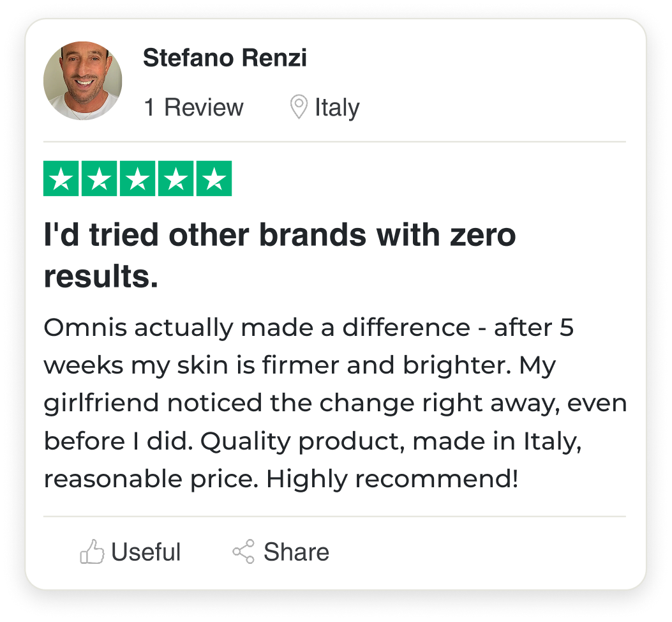Click the "Italy" location text
672x622 pixels.
pos(337,107)
